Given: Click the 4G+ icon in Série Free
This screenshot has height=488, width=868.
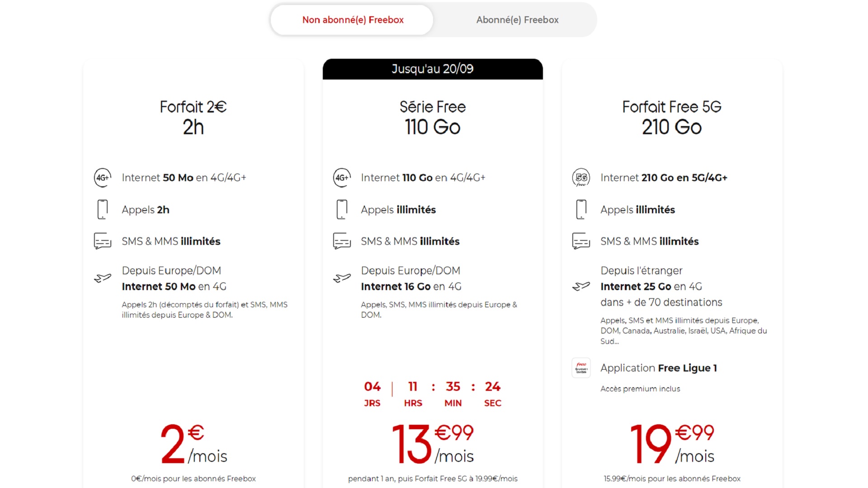Looking at the screenshot, I should coord(342,178).
